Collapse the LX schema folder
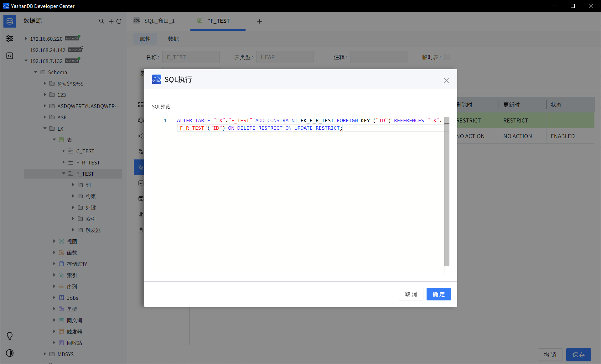 [45, 128]
